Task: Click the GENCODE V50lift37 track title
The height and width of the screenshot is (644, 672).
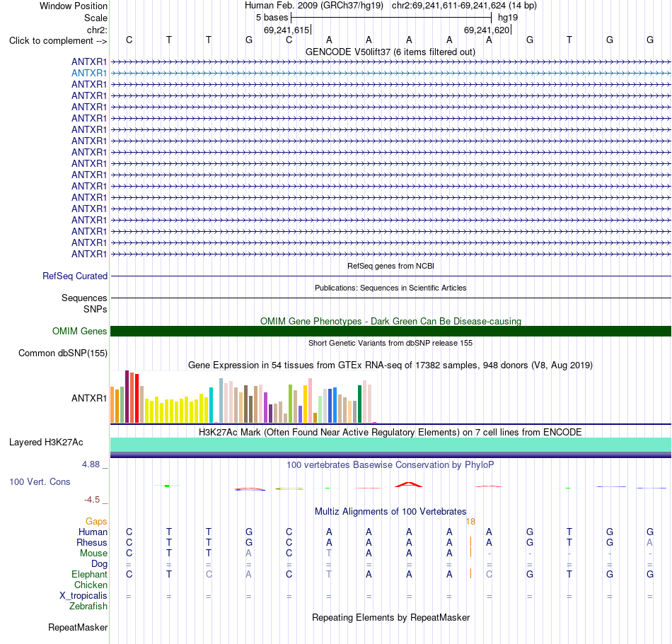Action: tap(390, 52)
